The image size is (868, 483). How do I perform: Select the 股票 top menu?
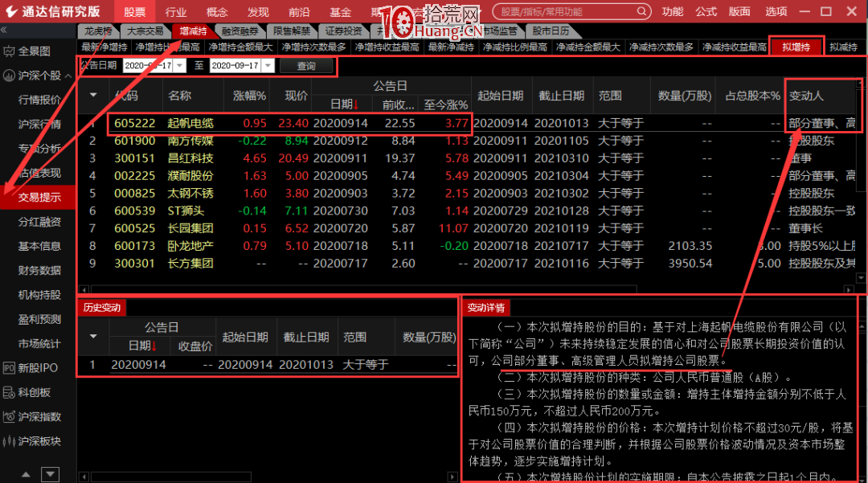pyautogui.click(x=134, y=11)
